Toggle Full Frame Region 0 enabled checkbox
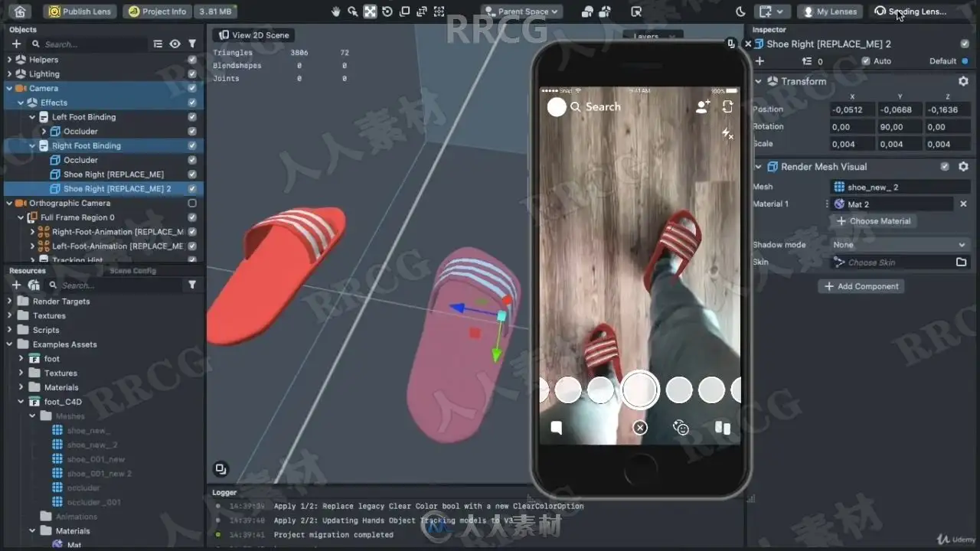The width and height of the screenshot is (980, 551). tap(192, 217)
